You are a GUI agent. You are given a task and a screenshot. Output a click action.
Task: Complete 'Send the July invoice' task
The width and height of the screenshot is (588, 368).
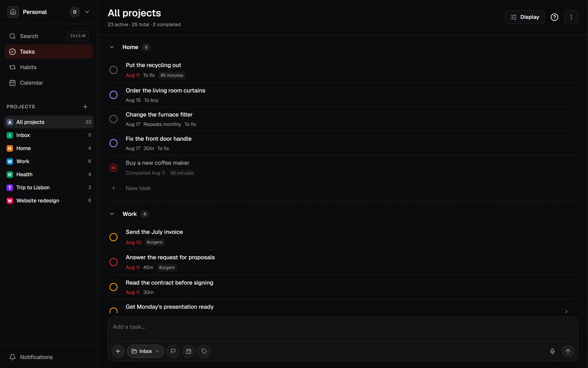[x=113, y=237]
